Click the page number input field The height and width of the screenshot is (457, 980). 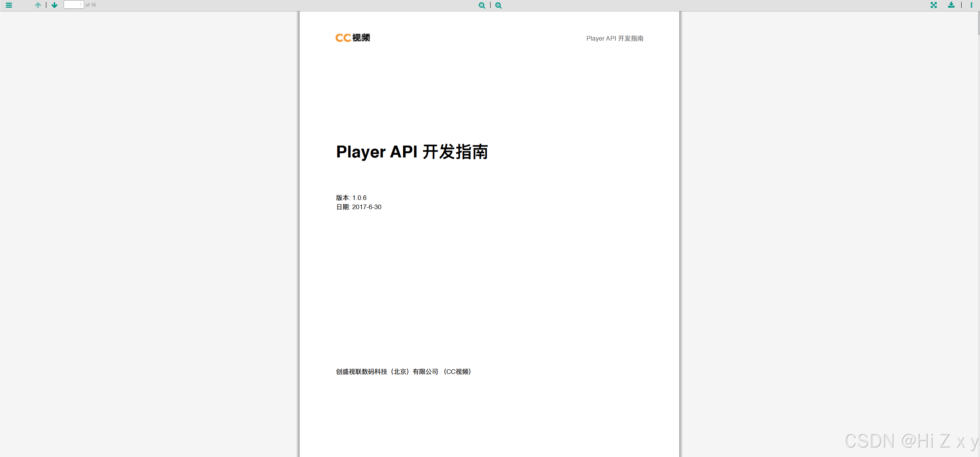pos(74,5)
